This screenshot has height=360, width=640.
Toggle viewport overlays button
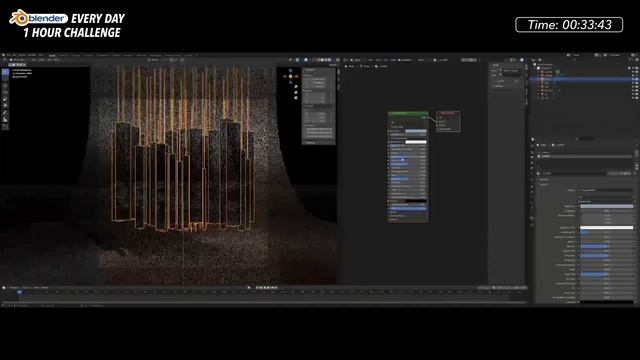coord(306,60)
